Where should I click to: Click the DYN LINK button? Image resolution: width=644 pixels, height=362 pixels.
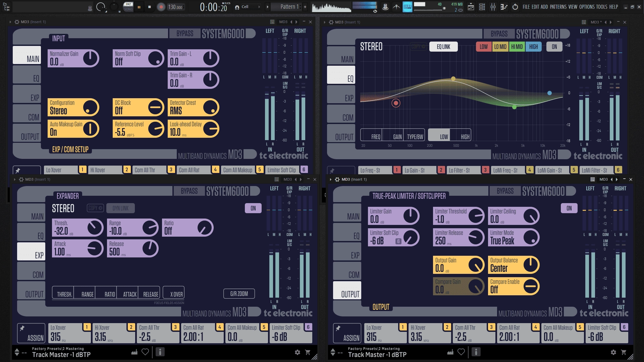pyautogui.click(x=120, y=208)
